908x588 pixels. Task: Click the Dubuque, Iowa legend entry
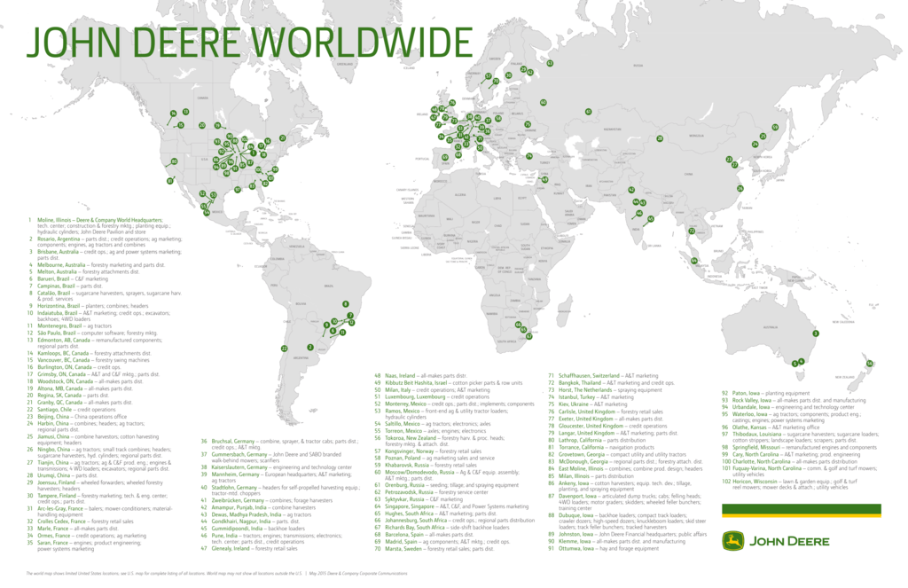[627, 521]
